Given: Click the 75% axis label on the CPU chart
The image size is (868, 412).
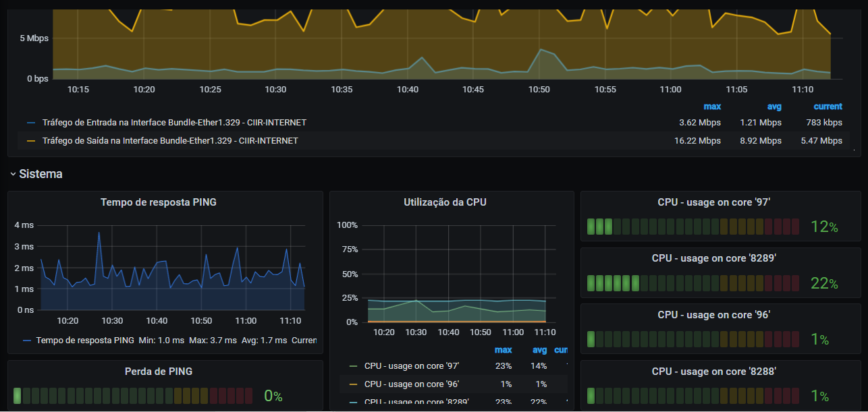Looking at the screenshot, I should click(350, 249).
